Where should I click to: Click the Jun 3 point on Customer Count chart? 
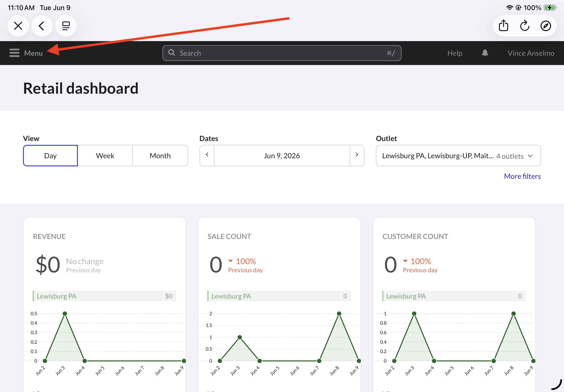[414, 313]
